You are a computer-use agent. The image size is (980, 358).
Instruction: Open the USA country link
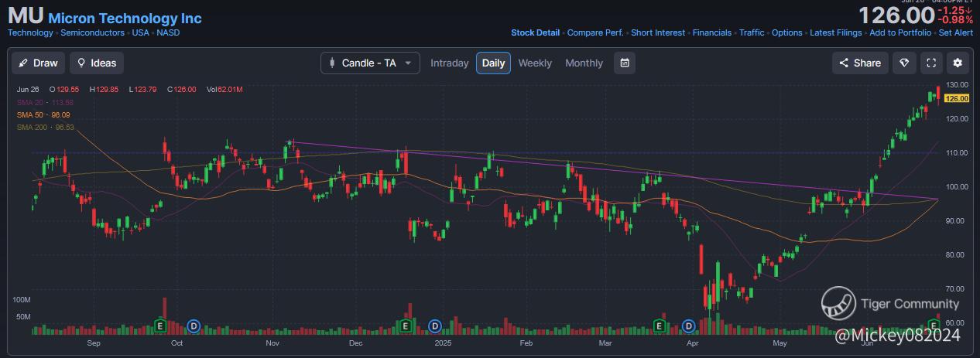(141, 32)
